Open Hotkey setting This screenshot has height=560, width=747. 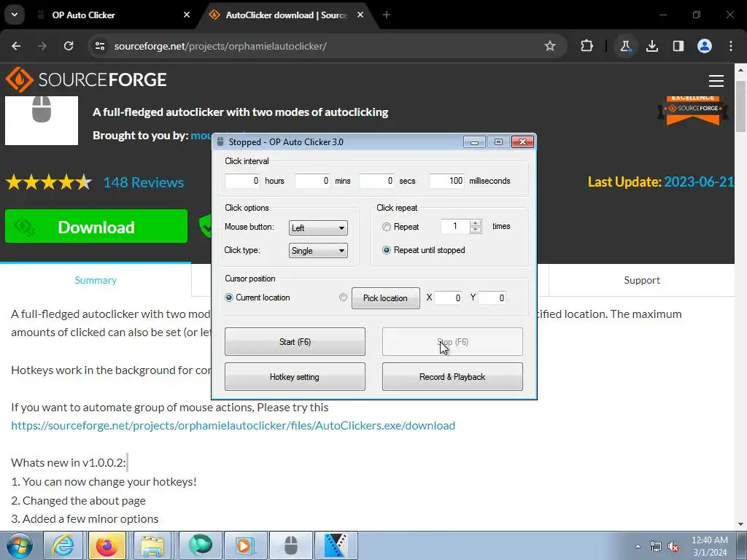click(295, 377)
